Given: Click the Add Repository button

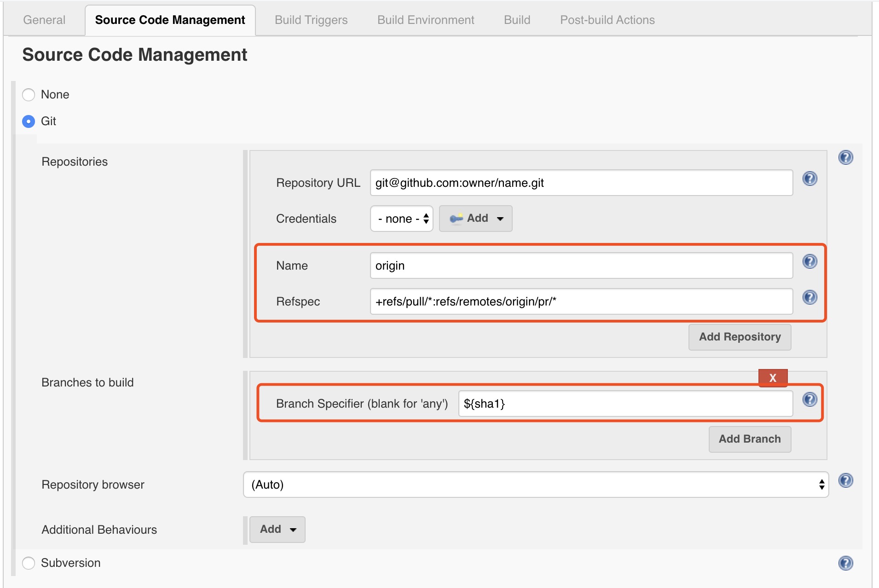Looking at the screenshot, I should (x=740, y=337).
